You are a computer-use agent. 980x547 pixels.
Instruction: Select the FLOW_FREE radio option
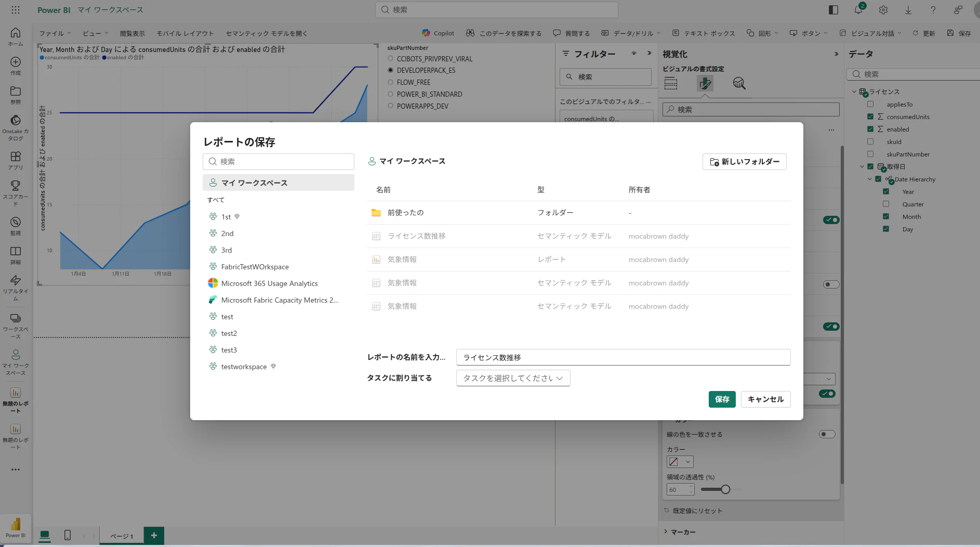[x=391, y=82]
